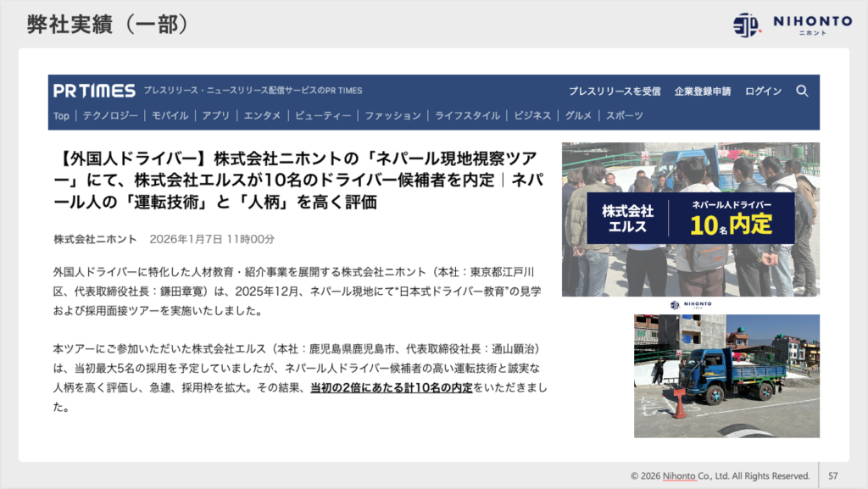868x489 pixels.
Task: Open the Top navigation item
Action: point(61,116)
